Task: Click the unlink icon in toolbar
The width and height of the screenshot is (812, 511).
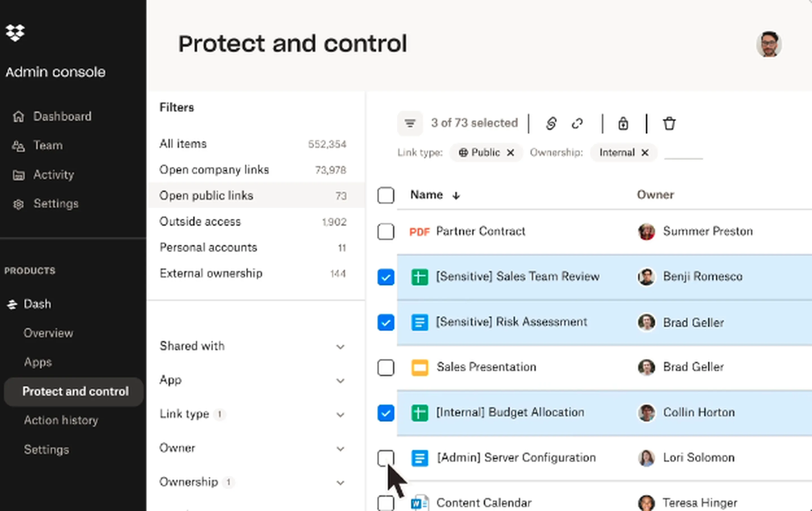Action: pos(577,123)
